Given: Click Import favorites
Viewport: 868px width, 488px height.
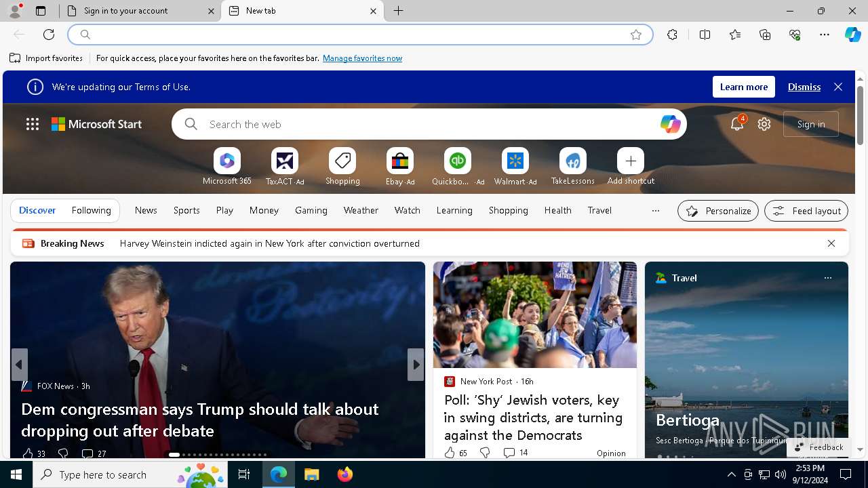Looking at the screenshot, I should tap(46, 58).
